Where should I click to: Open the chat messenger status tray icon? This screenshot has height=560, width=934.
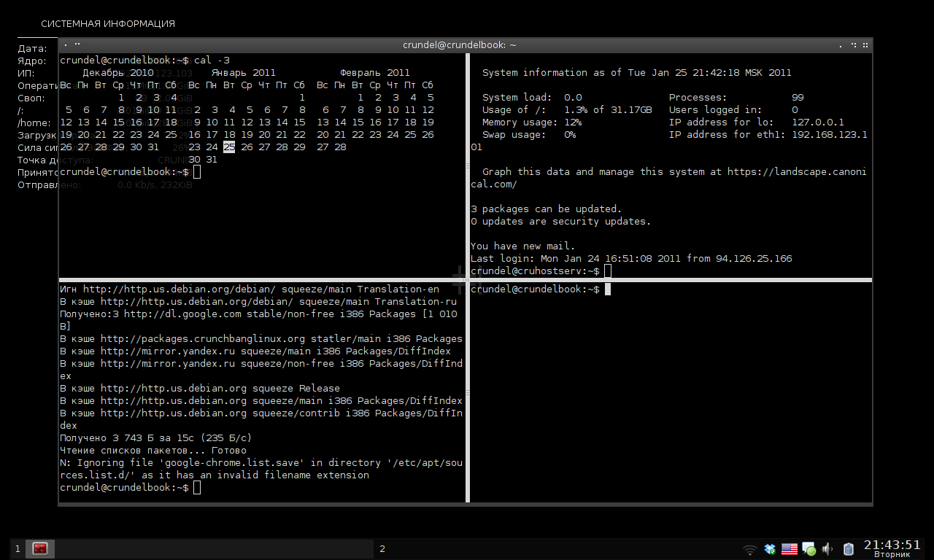(x=808, y=549)
